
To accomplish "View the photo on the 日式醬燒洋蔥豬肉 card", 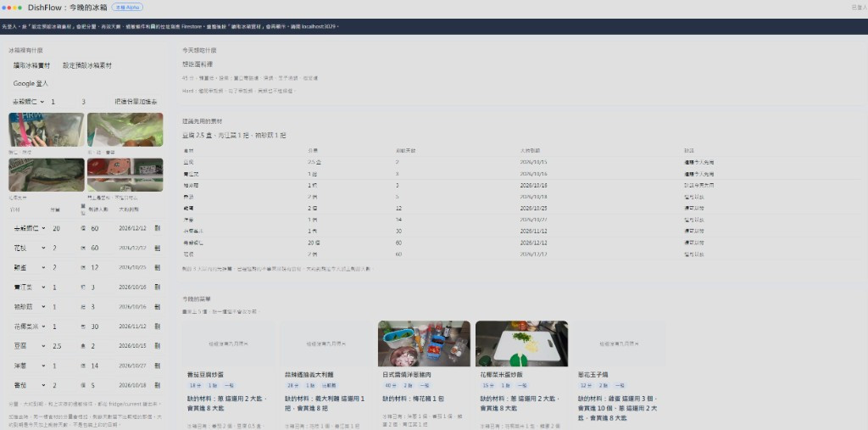I will coord(424,343).
